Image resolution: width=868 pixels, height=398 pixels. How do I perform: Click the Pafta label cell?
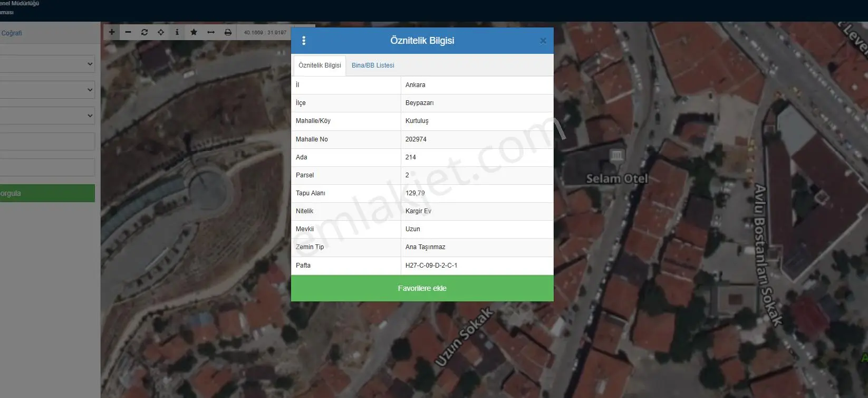coord(346,266)
